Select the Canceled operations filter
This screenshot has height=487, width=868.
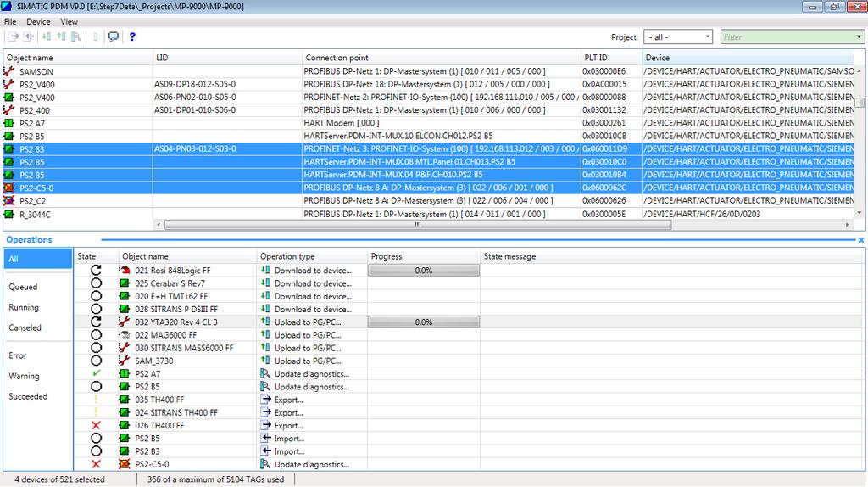25,327
